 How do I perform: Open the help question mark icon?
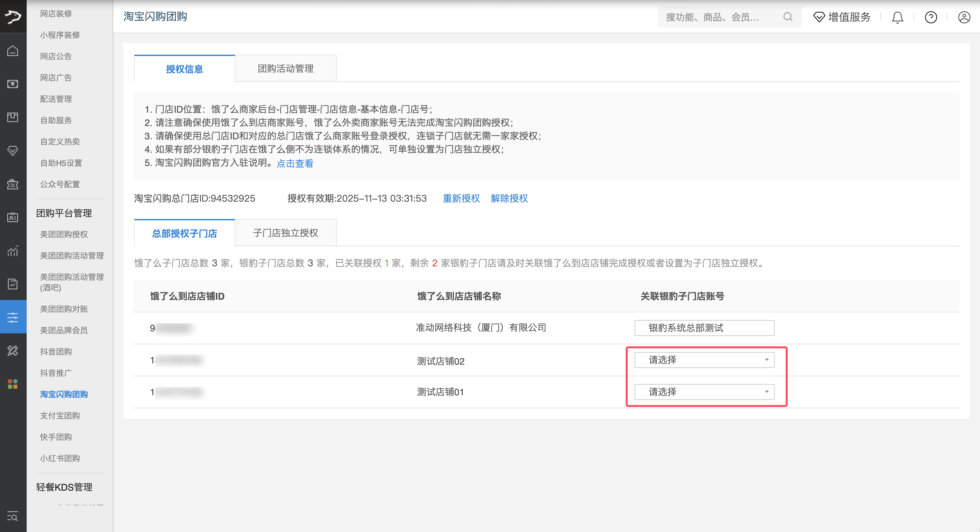[x=931, y=17]
